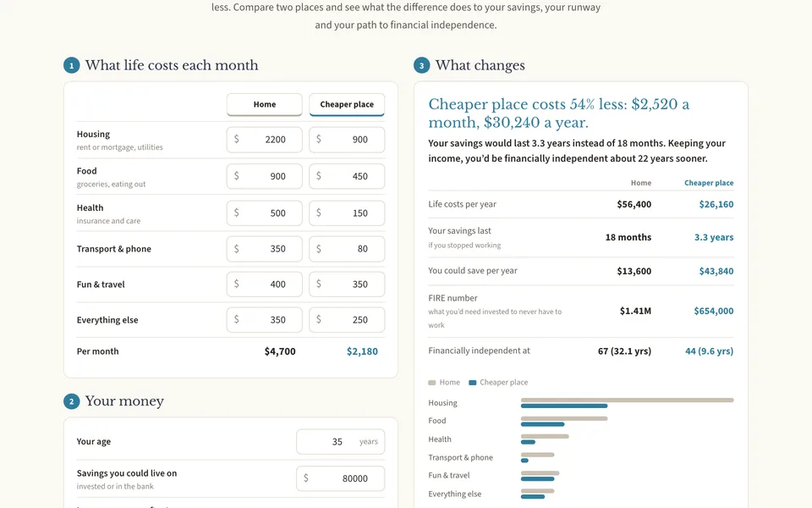
Task: Click the 67 (32.1 yrs) independence value
Action: [624, 351]
